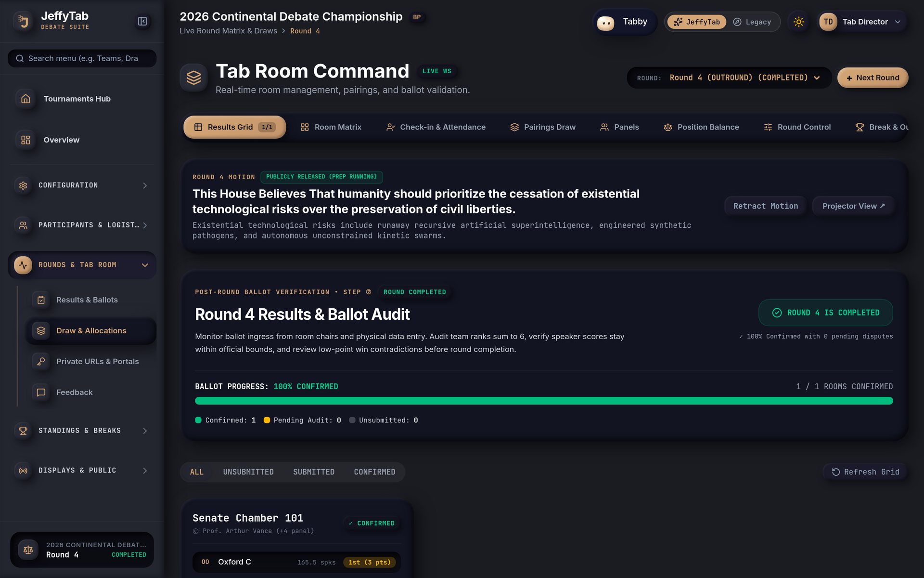The image size is (924, 578).
Task: Toggle light theme sun icon
Action: coord(798,22)
